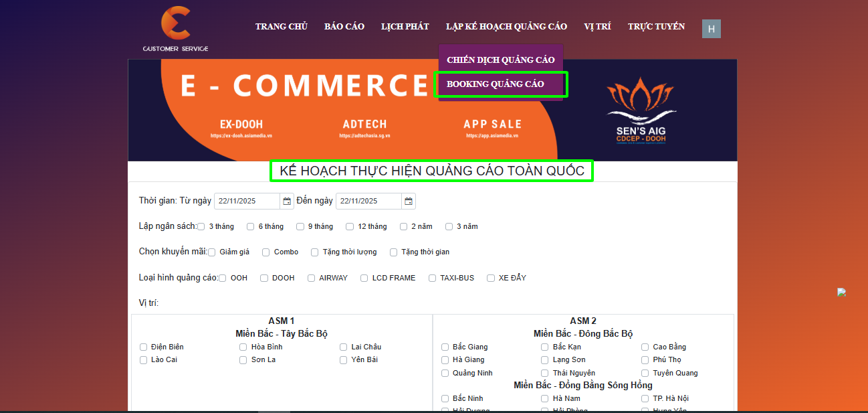
Task: Open the Báo cáo navigation link
Action: (x=344, y=27)
